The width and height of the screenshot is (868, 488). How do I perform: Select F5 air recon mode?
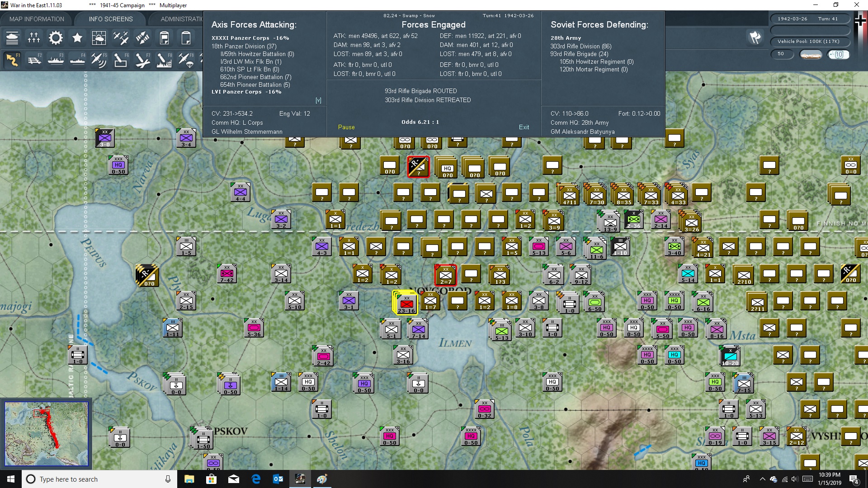(99, 60)
